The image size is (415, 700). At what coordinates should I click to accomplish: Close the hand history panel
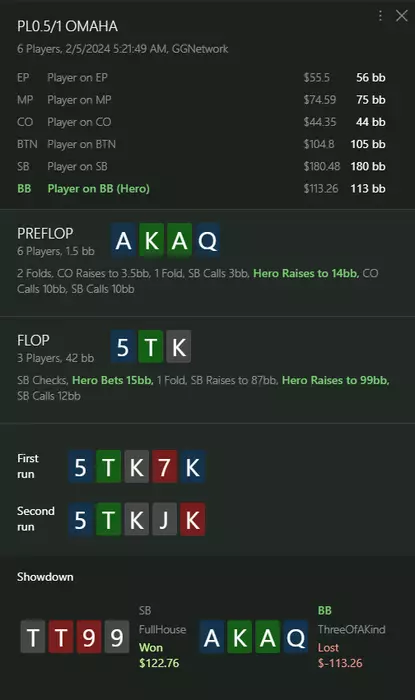(x=402, y=16)
